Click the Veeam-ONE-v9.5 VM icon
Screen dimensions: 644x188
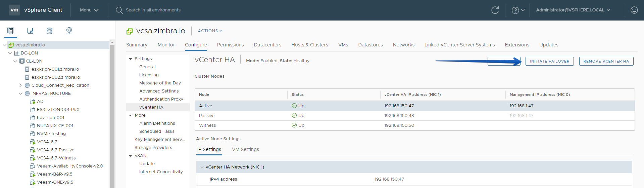[x=33, y=182]
